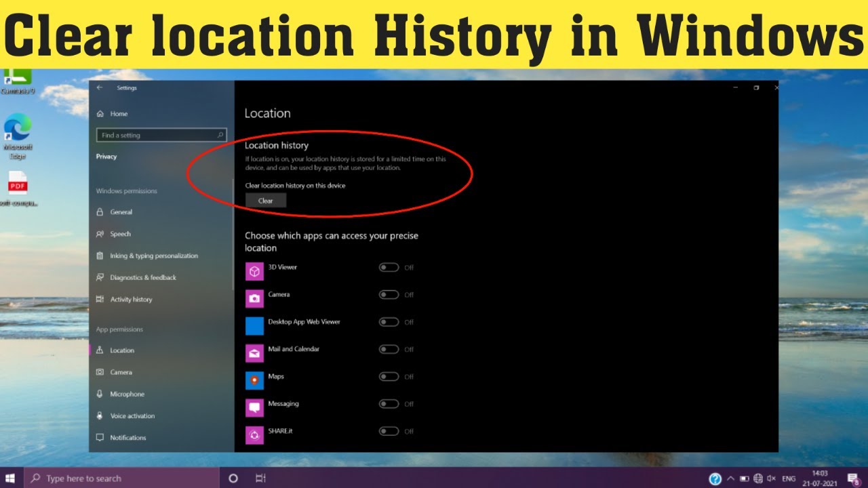The height and width of the screenshot is (488, 868).
Task: Open the Action Center notifications
Action: click(854, 479)
